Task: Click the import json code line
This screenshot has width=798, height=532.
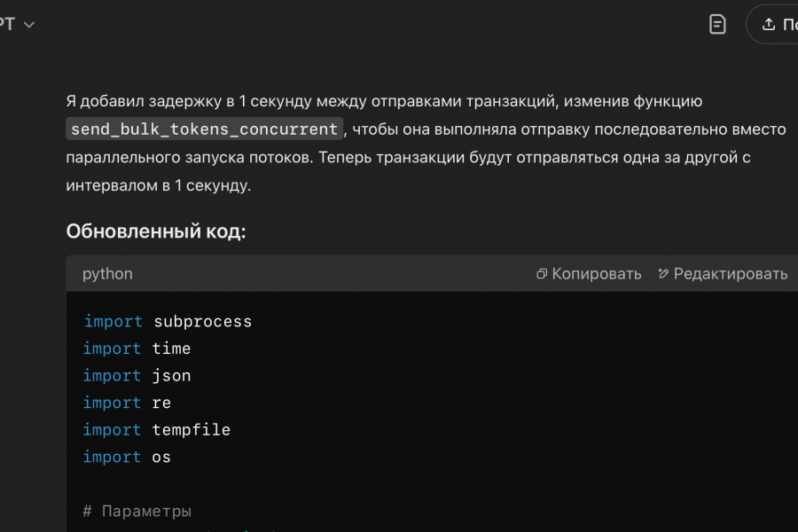Action: (x=137, y=375)
